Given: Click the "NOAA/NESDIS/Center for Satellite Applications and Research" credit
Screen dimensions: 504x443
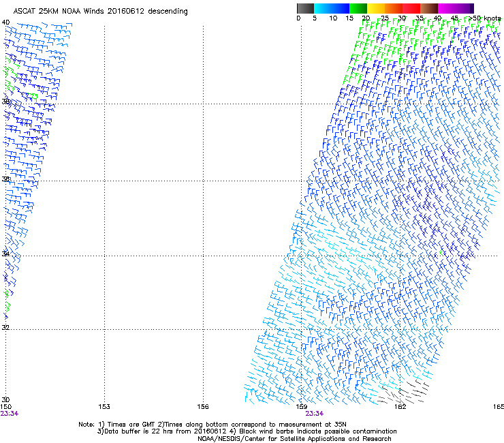Looking at the screenshot, I should coord(294,439).
